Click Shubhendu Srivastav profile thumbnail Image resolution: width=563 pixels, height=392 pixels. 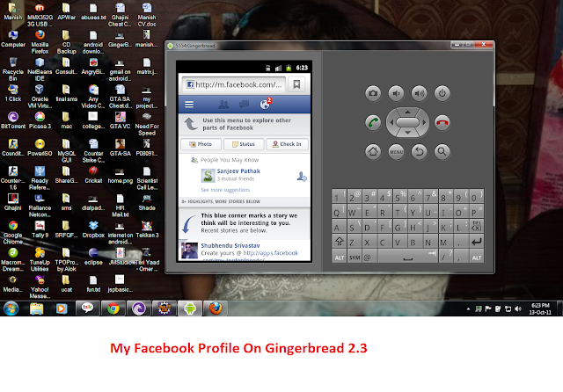pyautogui.click(x=189, y=250)
